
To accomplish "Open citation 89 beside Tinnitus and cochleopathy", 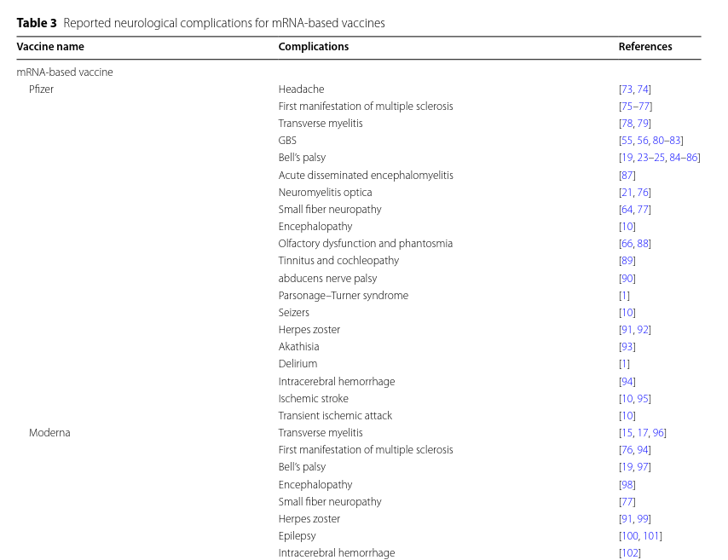I will click(x=627, y=261).
